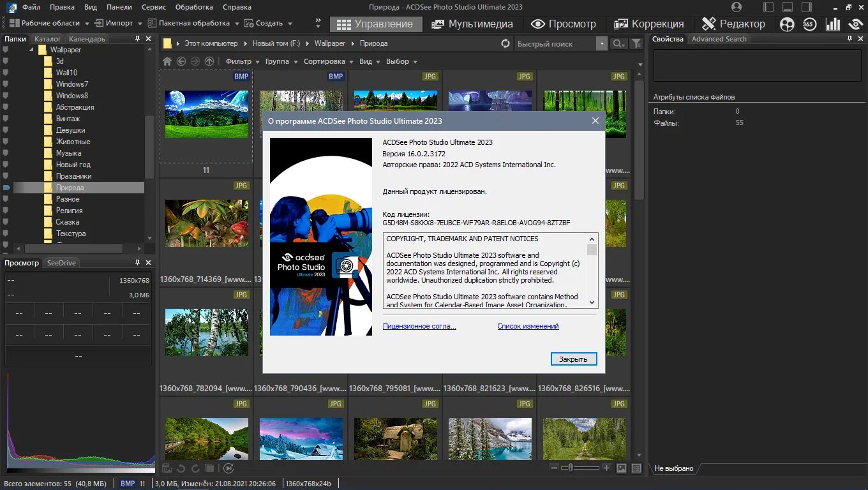Click the eye with arrows icon
The image size is (868, 490).
(x=856, y=24)
